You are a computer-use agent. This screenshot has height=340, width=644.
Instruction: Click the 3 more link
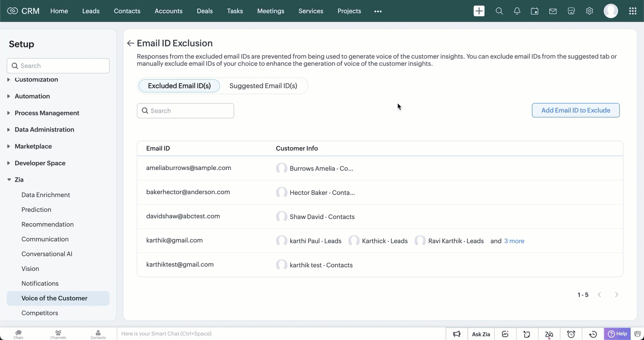[x=514, y=241]
